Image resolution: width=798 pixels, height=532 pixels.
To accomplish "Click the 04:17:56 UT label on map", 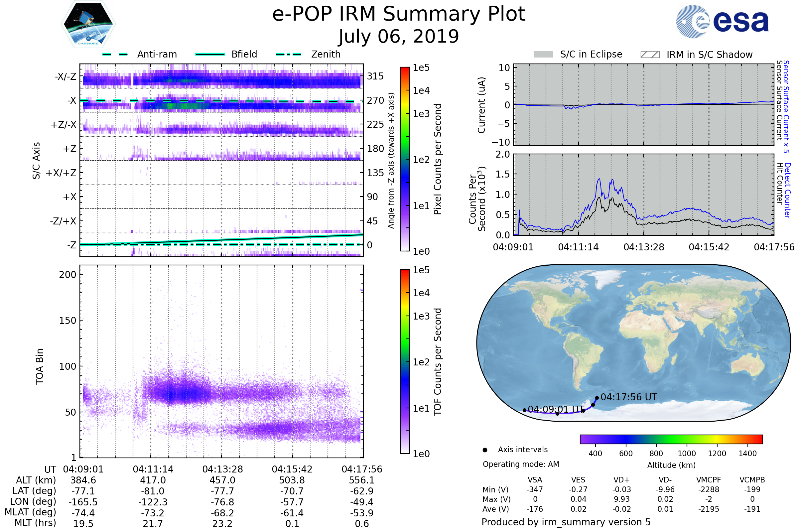I will coord(629,397).
